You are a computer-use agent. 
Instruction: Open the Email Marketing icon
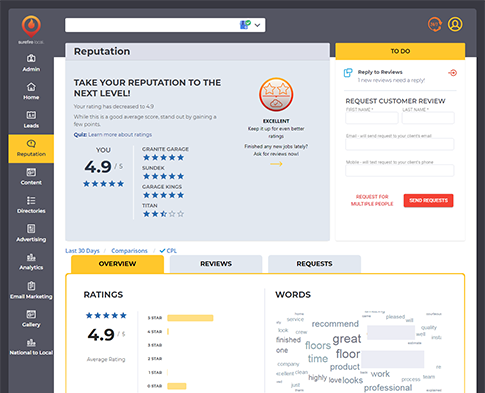coord(31,286)
